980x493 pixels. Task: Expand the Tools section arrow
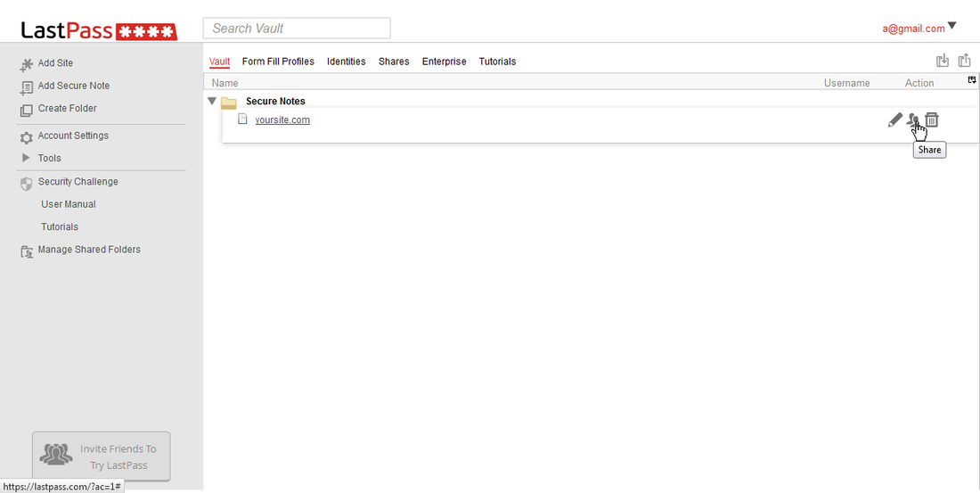[26, 158]
